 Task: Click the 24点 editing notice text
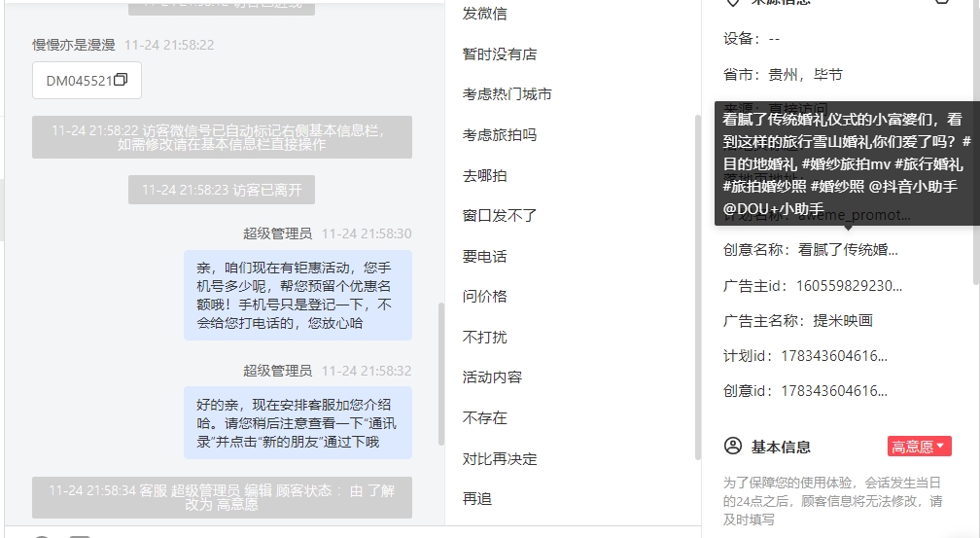point(833,501)
